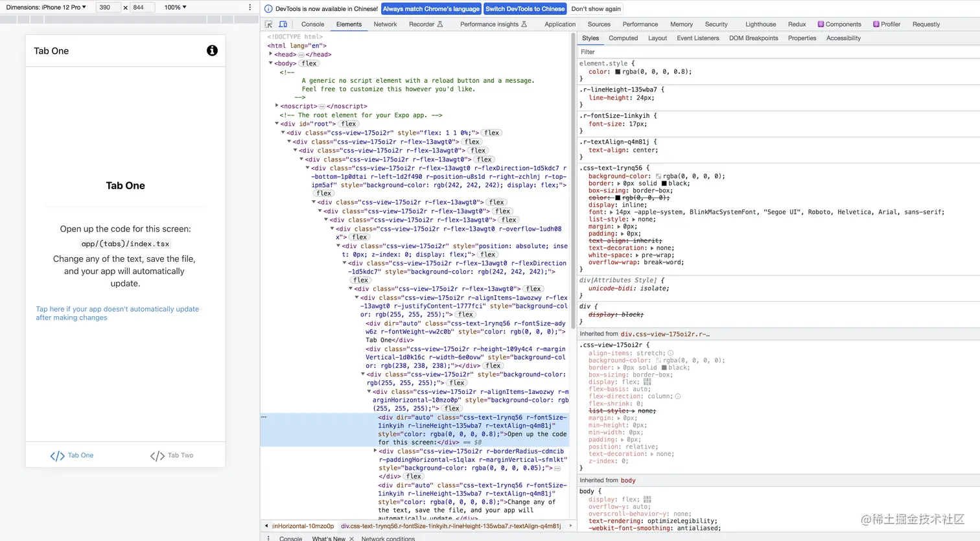Toggle flex badge after style flex: 1 1 0%
The image size is (980, 541).
pos(492,133)
